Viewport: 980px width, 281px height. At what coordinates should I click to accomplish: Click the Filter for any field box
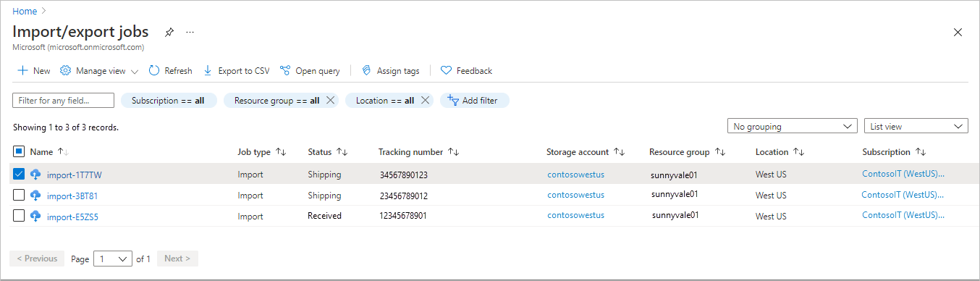click(64, 101)
